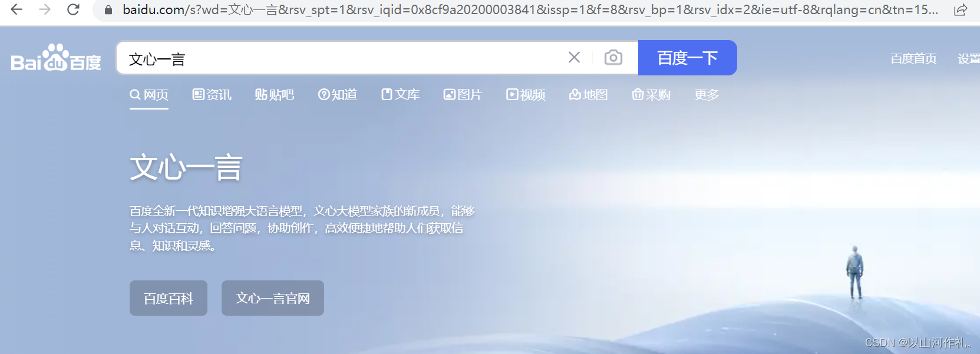
Task: Open the 视频 tab
Action: tap(526, 95)
